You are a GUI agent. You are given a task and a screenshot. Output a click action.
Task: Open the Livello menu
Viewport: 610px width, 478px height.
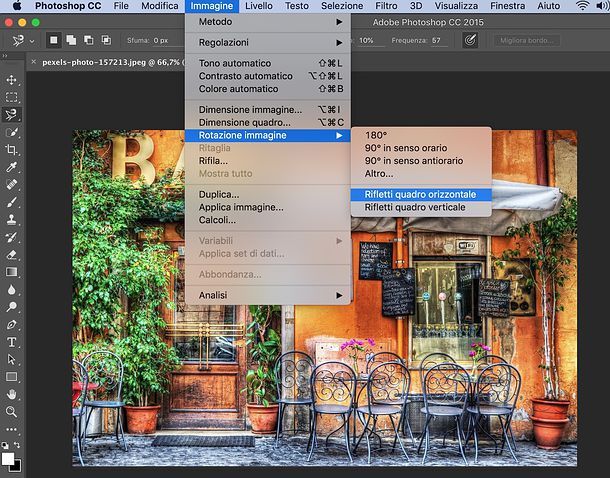tap(259, 6)
